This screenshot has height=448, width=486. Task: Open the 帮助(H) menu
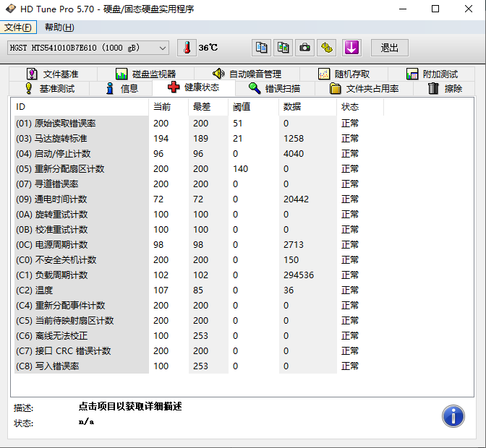click(x=59, y=27)
